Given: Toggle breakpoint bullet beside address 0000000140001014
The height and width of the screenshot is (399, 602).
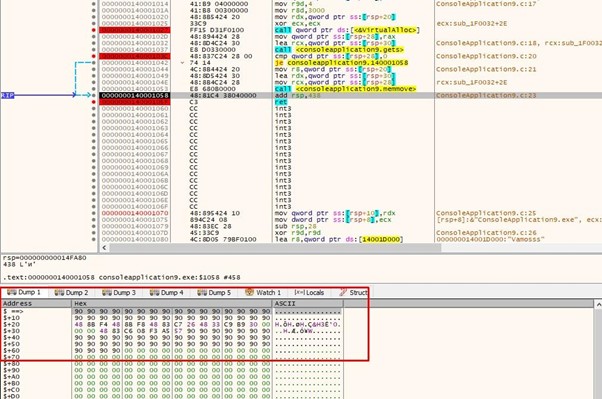Looking at the screenshot, I should [x=94, y=4].
